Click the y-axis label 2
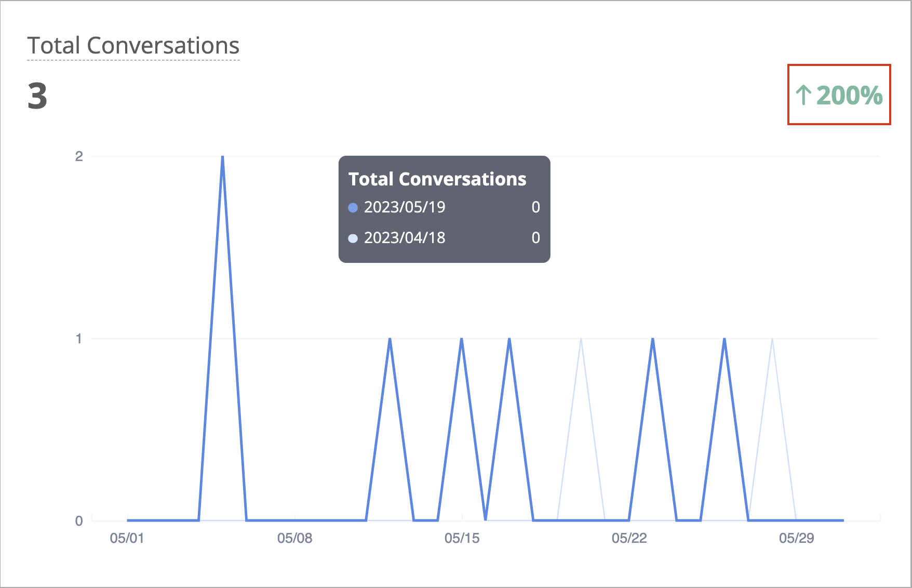 [79, 156]
